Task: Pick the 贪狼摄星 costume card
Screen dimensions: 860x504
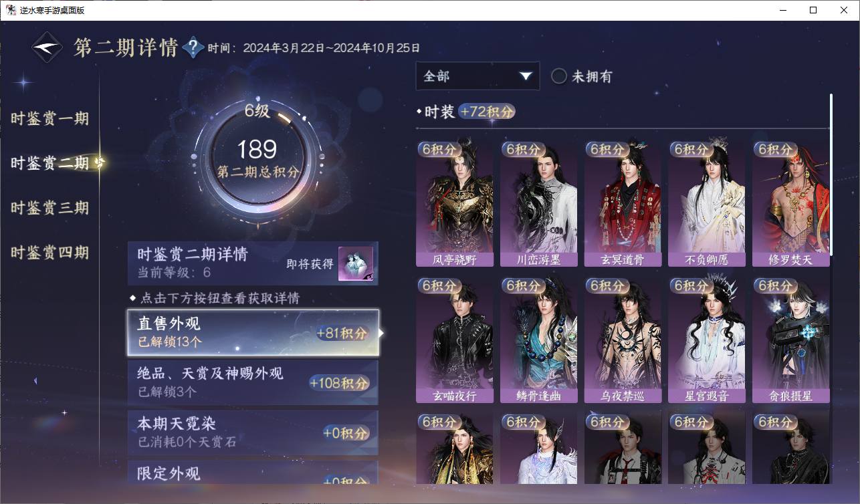Action: (791, 340)
